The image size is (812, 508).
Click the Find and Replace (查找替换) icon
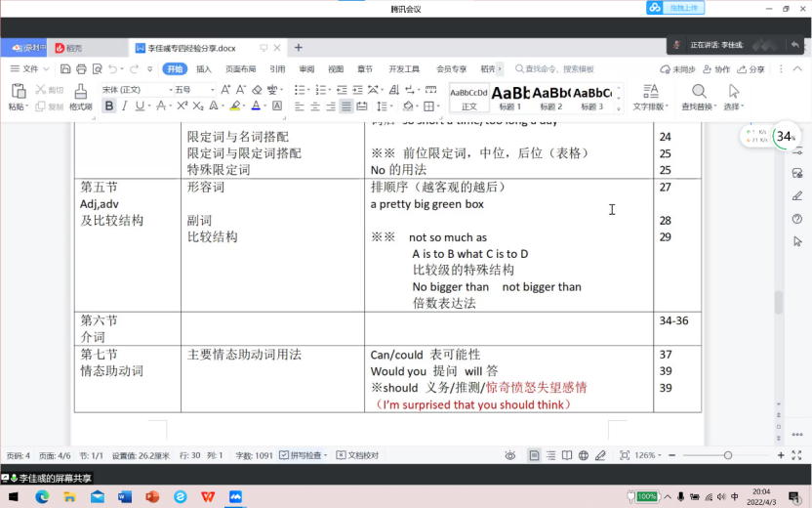pyautogui.click(x=698, y=91)
